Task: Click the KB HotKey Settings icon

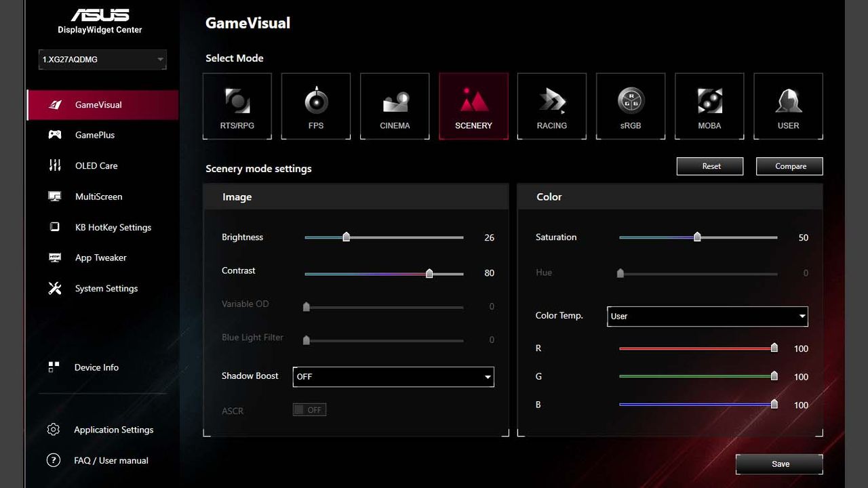Action: 55,227
